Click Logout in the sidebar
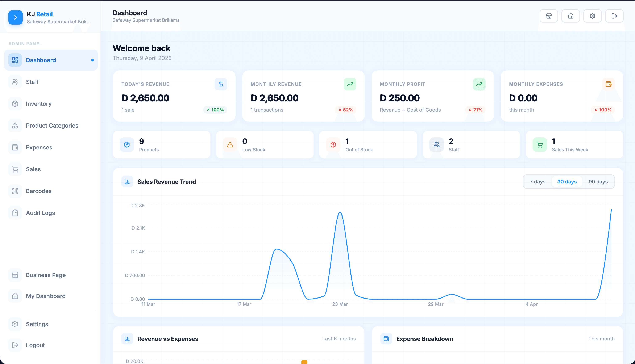 [x=35, y=345]
